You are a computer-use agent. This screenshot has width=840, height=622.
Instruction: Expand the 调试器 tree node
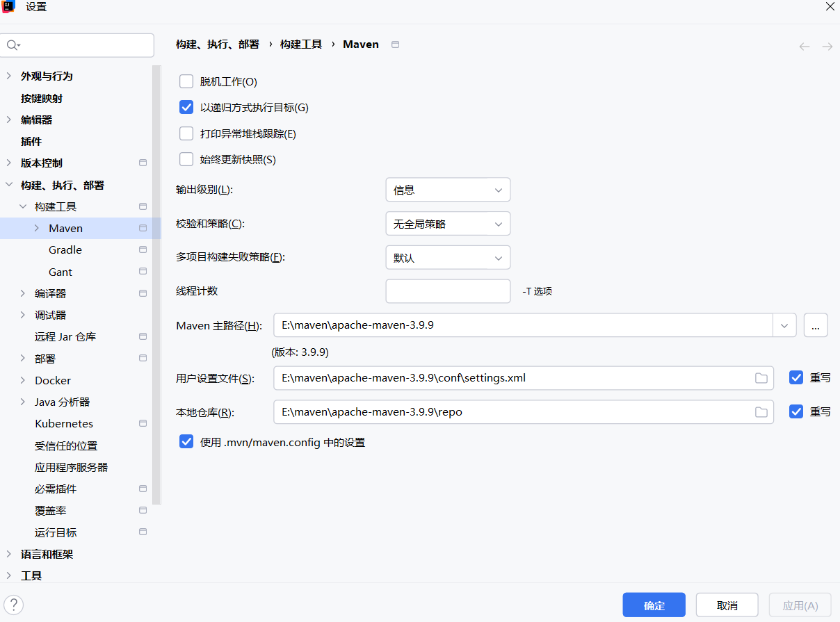pyautogui.click(x=23, y=315)
